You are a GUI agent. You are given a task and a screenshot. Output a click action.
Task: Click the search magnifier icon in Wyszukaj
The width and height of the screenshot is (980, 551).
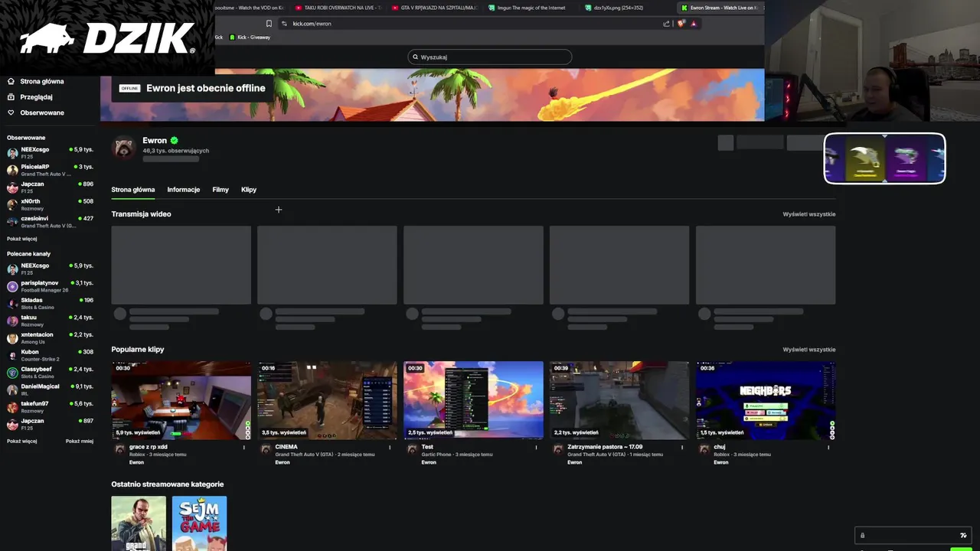pyautogui.click(x=416, y=57)
